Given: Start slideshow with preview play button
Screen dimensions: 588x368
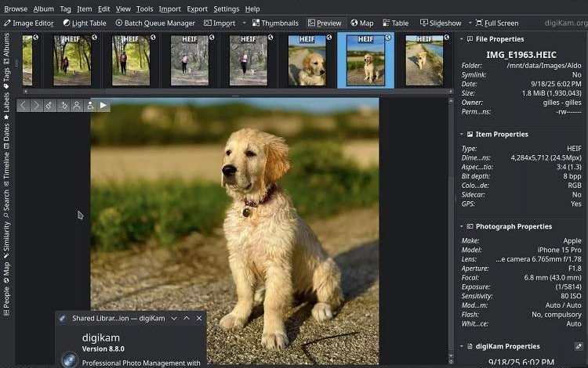Looking at the screenshot, I should [x=103, y=105].
